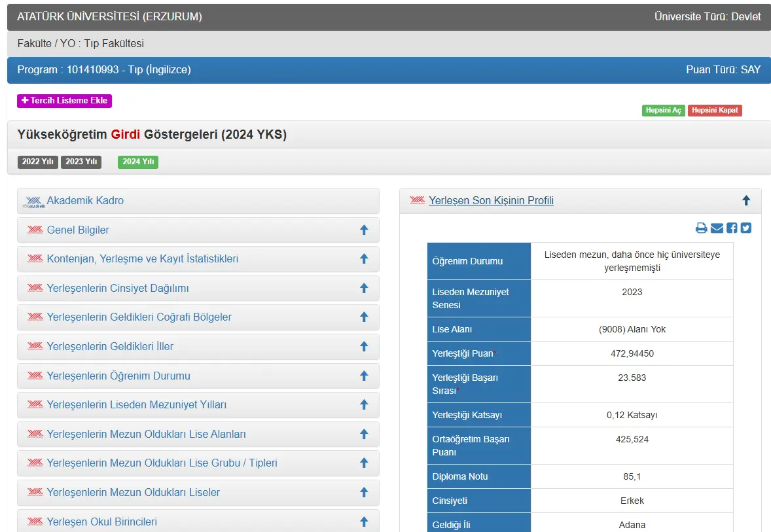Click Yerleştiği Başarı Sırası value 23.583
Viewport: 771px width, 532px height.
point(632,378)
